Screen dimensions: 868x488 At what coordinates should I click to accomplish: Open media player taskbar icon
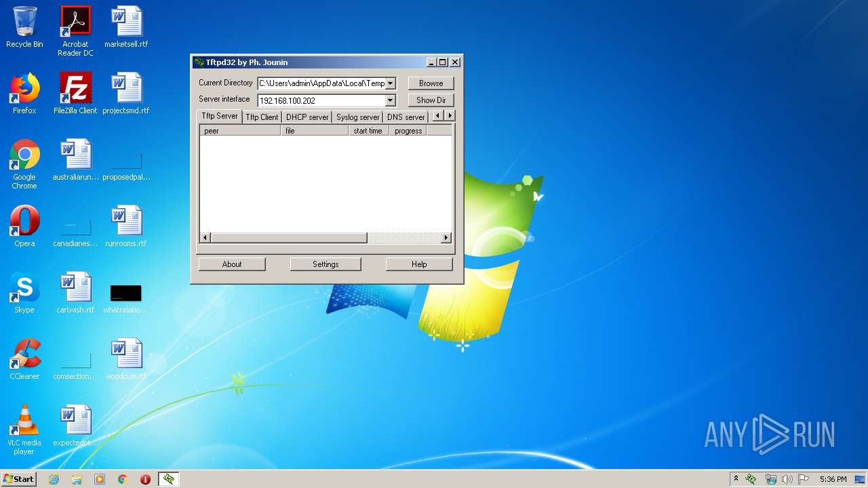point(100,479)
